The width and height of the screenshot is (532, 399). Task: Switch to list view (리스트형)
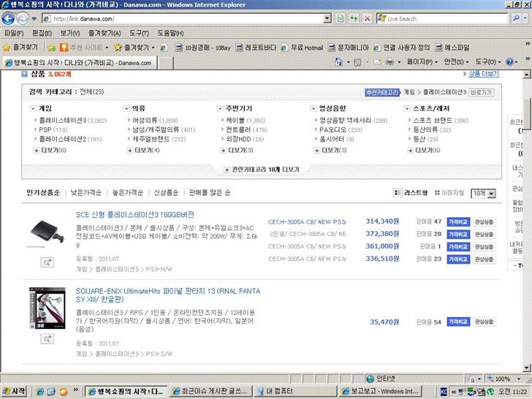410,193
